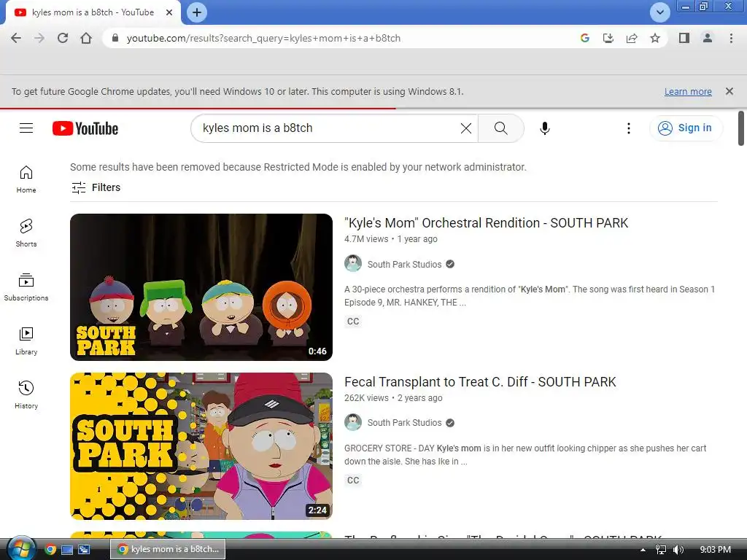Click the install/download icon in address bar
Viewport: 747px width, 560px height.
[608, 38]
